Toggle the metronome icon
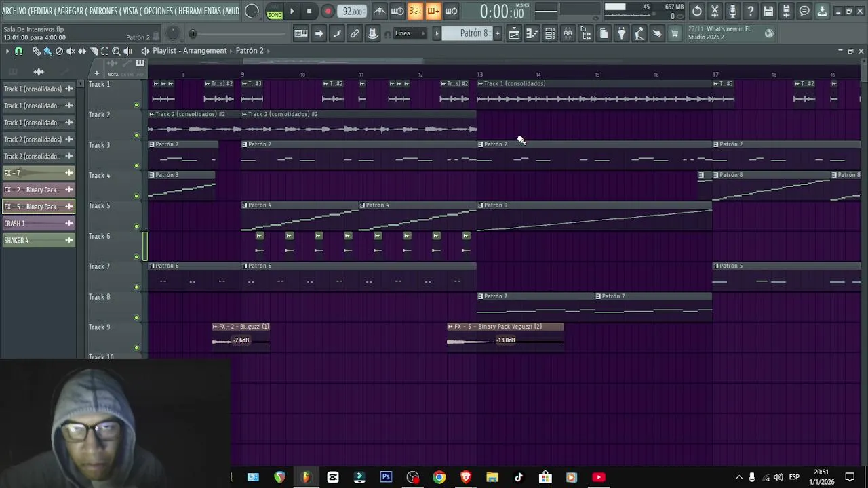The image size is (868, 488). [380, 12]
